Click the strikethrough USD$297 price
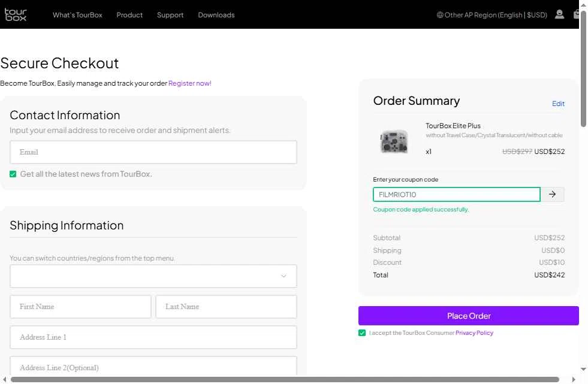588x384 pixels. pos(517,152)
